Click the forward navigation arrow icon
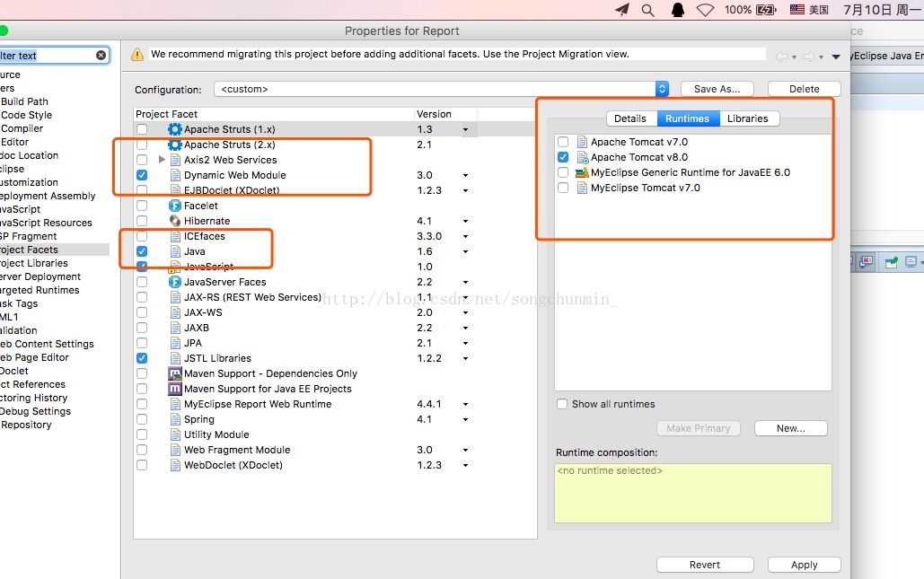This screenshot has height=579, width=924. click(x=809, y=57)
